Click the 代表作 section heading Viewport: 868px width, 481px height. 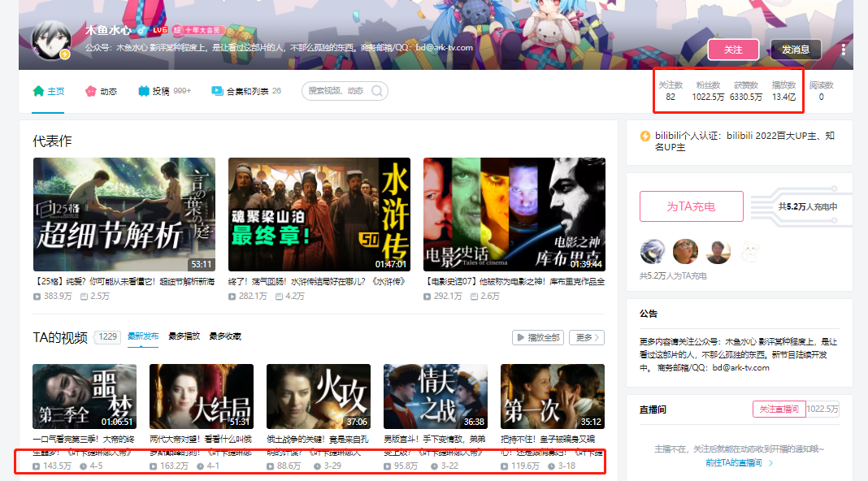[52, 141]
